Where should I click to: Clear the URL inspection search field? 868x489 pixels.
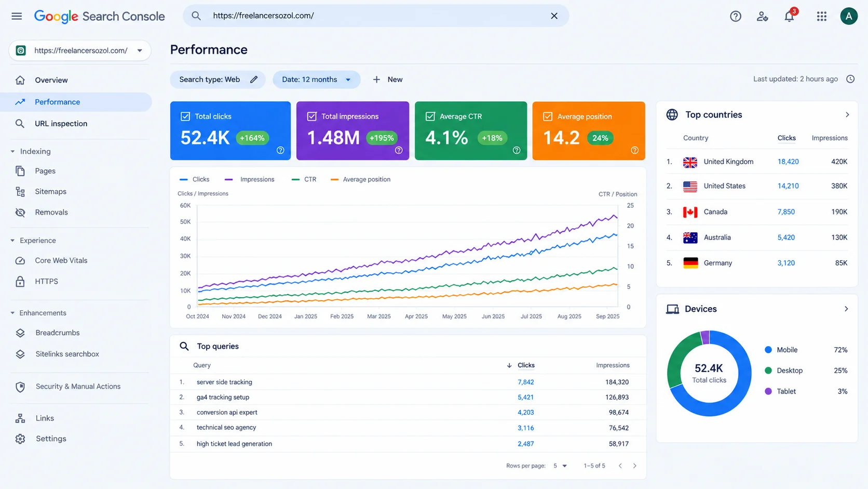tap(554, 16)
